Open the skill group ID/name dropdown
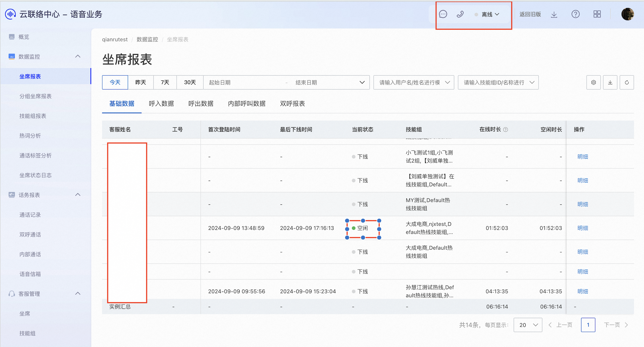This screenshot has height=347, width=644. coord(498,82)
